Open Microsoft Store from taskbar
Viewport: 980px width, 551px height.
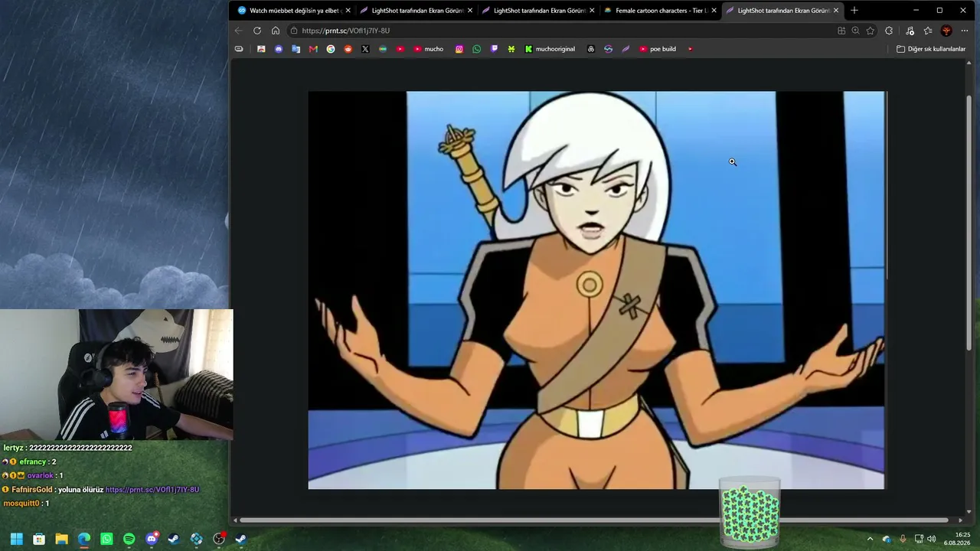click(39, 539)
